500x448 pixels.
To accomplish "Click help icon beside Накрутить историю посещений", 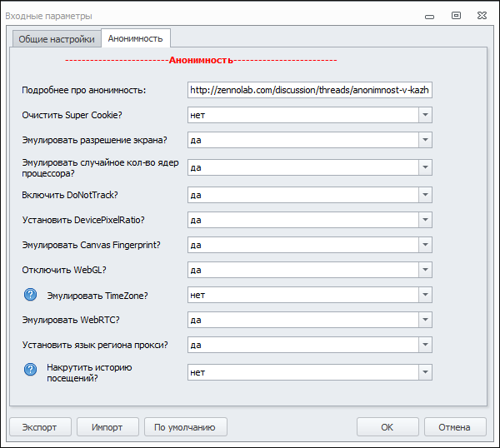I will point(30,369).
